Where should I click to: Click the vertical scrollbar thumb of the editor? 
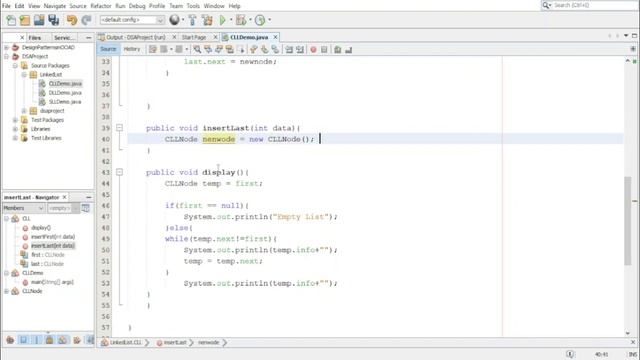[628, 220]
